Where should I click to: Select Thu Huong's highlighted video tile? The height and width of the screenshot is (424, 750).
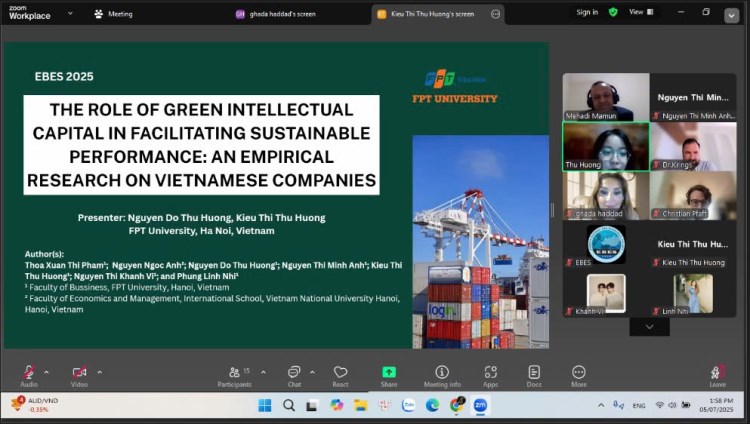(x=606, y=146)
